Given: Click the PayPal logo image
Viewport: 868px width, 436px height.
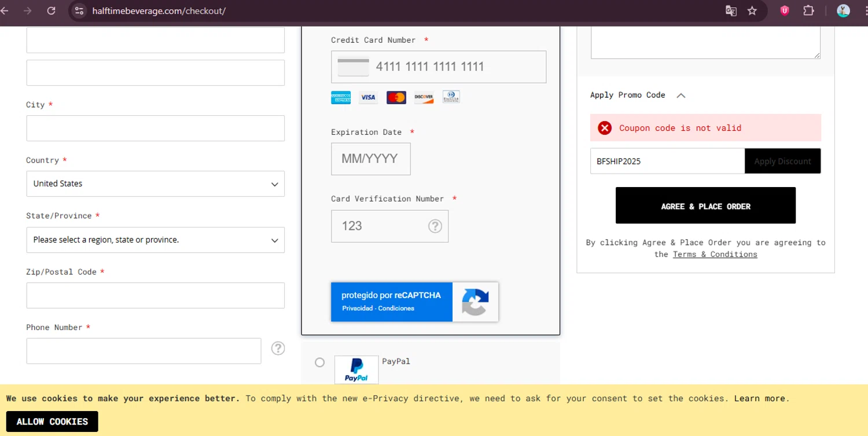Looking at the screenshot, I should [356, 369].
